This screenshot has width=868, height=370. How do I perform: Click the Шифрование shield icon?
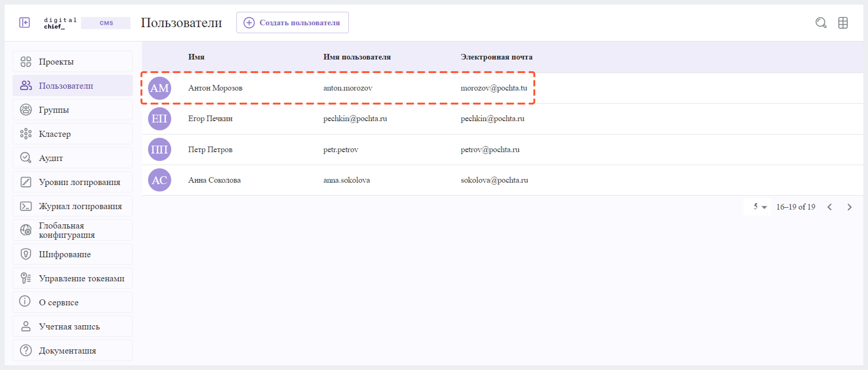tap(26, 254)
